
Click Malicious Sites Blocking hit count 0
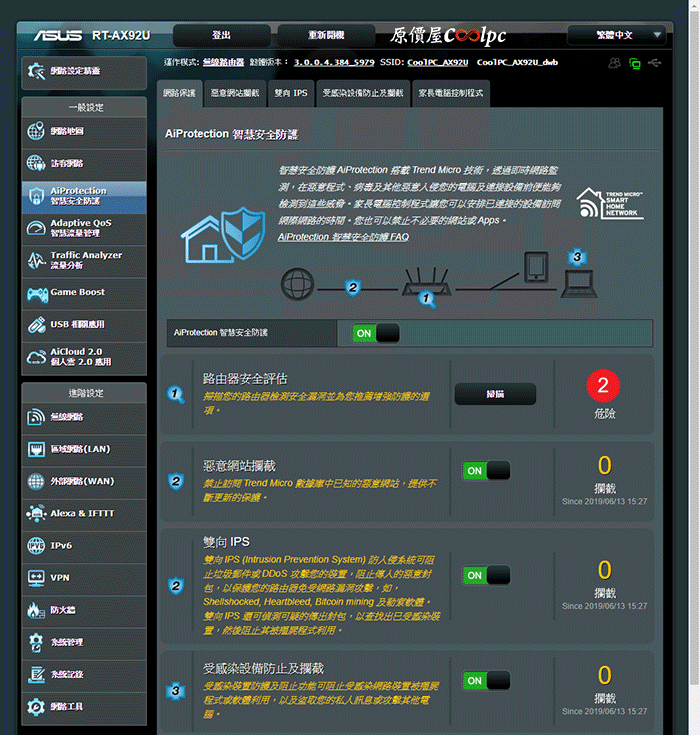(605, 465)
